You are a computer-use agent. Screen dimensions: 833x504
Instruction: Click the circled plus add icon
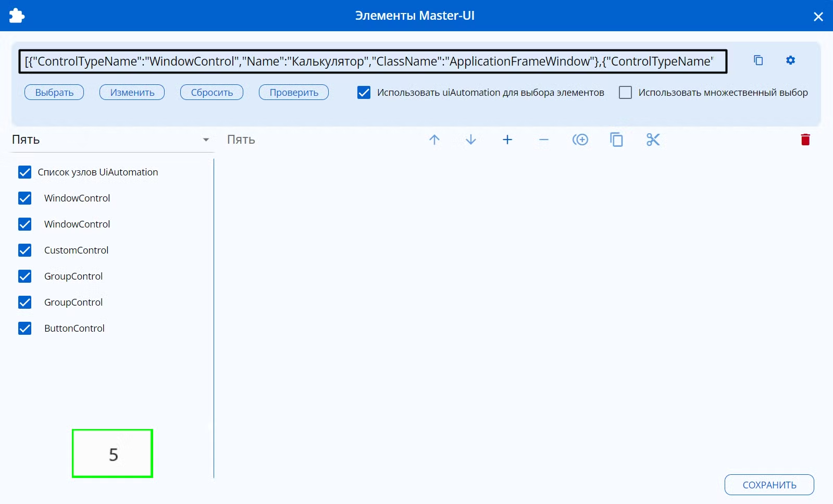(580, 140)
